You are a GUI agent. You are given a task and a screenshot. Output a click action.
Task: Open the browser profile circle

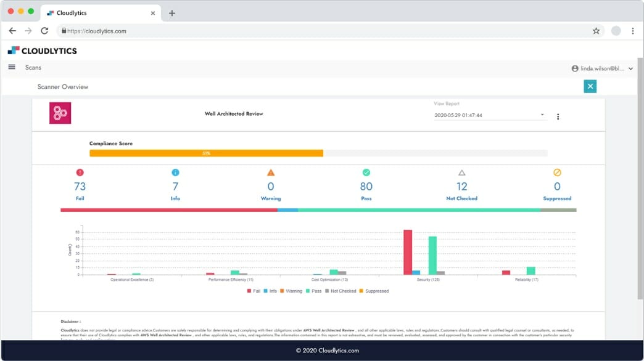tap(616, 31)
